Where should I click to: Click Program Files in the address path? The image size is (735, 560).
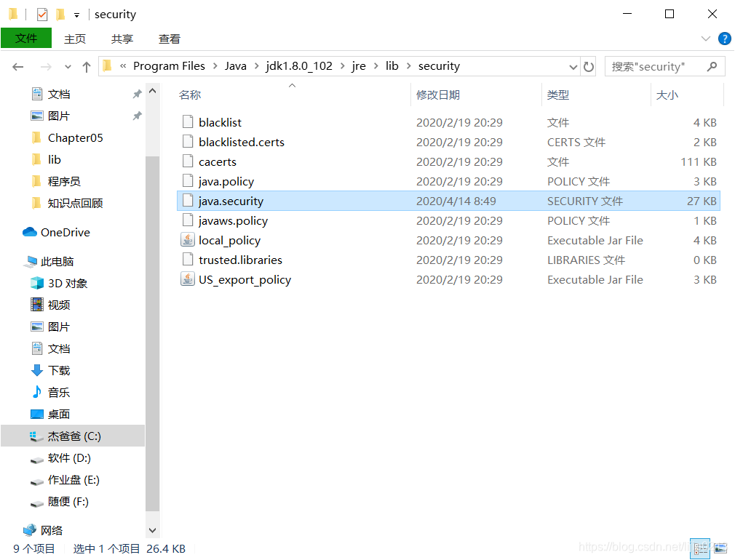[170, 66]
